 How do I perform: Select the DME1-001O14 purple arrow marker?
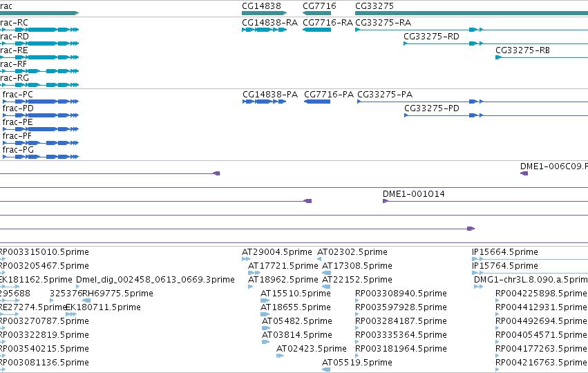tap(386, 201)
